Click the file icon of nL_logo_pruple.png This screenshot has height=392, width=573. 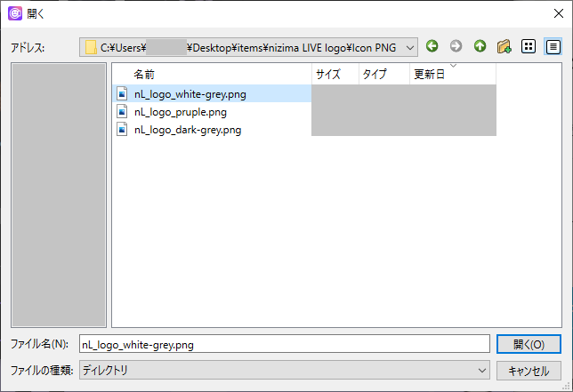124,111
